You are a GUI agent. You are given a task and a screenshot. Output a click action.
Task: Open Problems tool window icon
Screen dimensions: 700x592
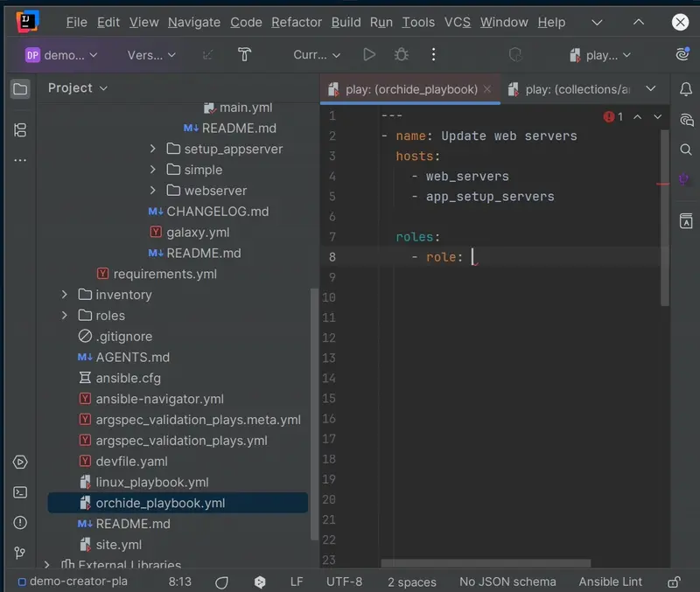pyautogui.click(x=20, y=522)
